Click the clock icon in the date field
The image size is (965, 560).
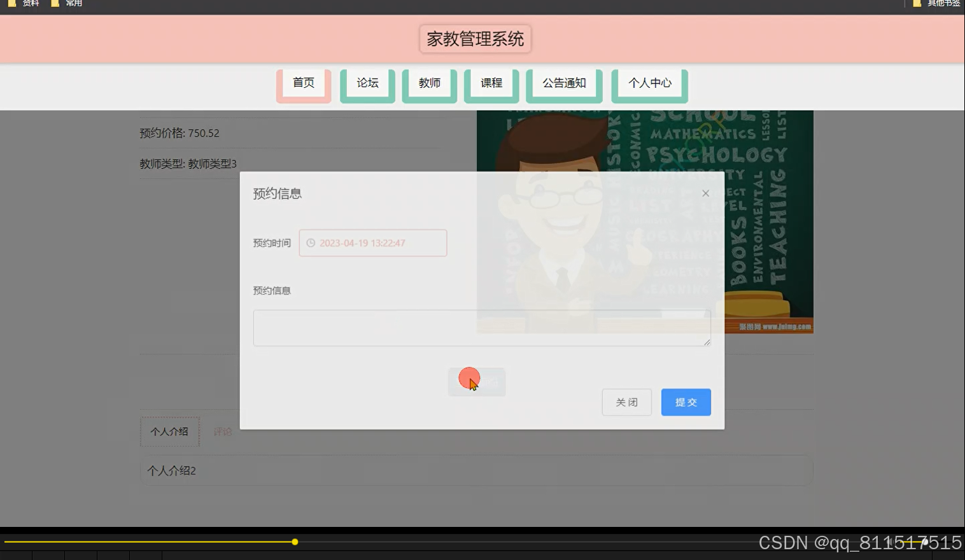(311, 242)
